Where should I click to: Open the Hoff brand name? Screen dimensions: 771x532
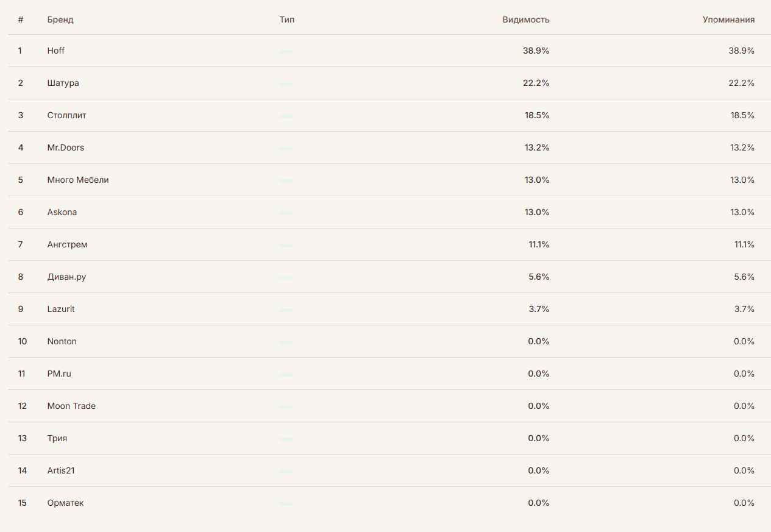pyautogui.click(x=56, y=51)
